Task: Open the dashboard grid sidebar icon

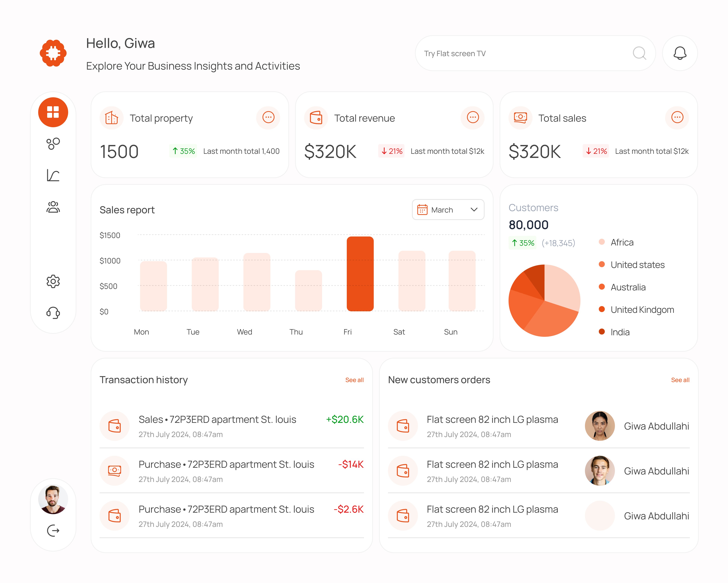Action: [53, 112]
